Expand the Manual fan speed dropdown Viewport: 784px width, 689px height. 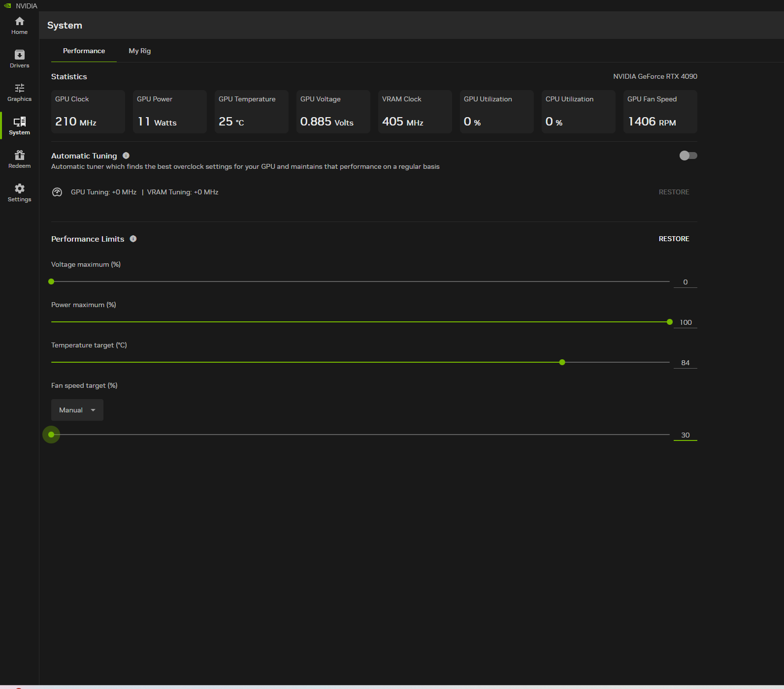(x=77, y=410)
